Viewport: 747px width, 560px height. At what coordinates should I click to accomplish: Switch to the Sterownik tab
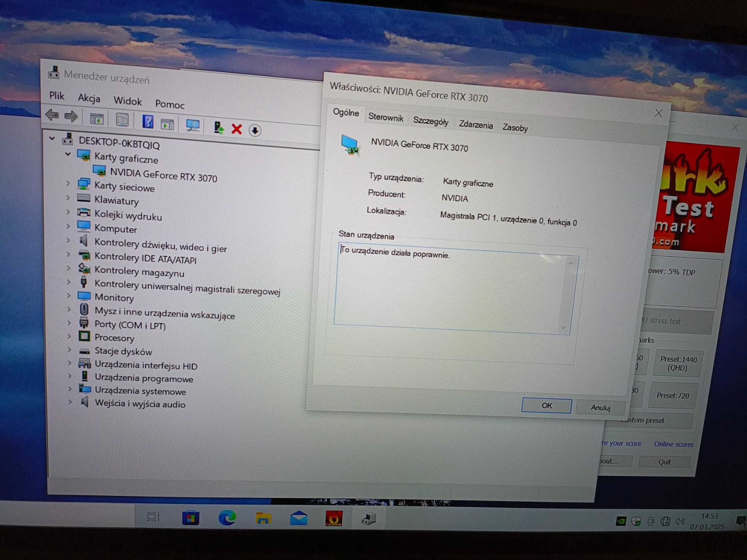[386, 117]
